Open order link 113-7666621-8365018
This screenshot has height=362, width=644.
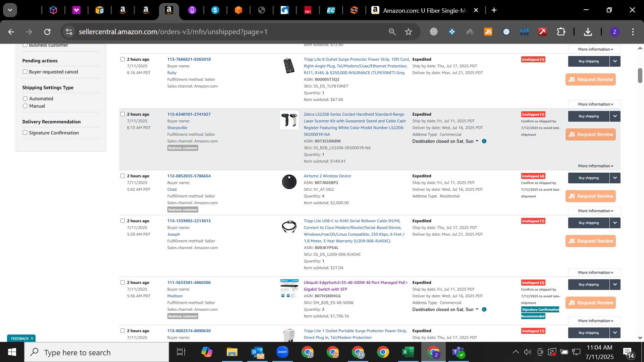189,59
